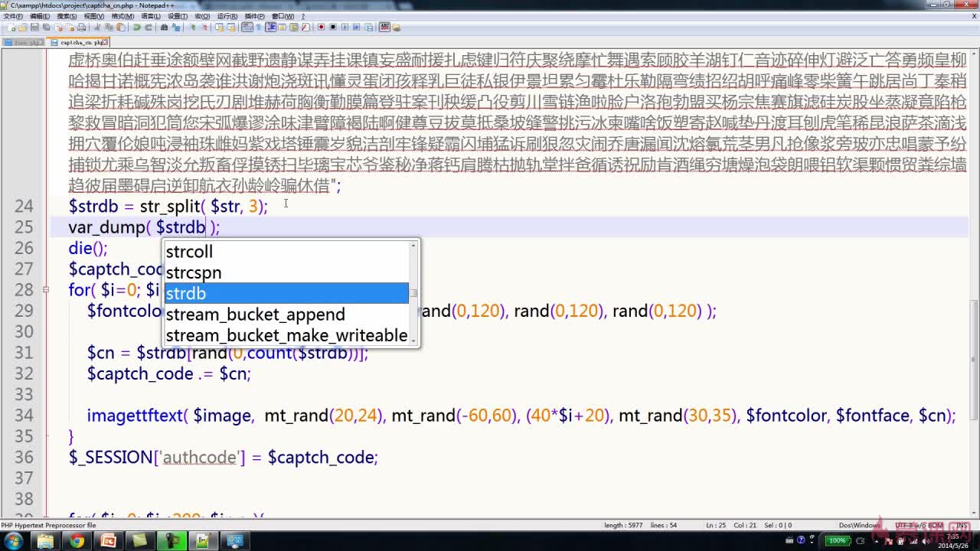Click the autocomplete list scroll-down arrow

413,340
